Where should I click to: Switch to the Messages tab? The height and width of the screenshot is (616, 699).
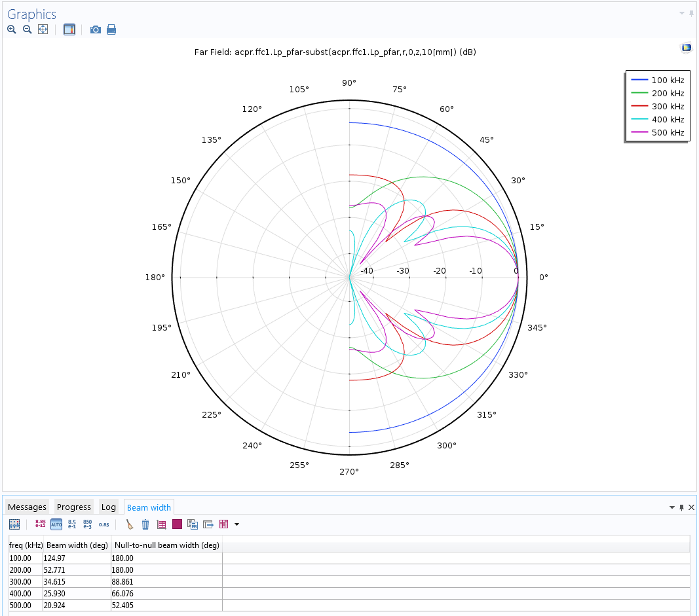(28, 507)
